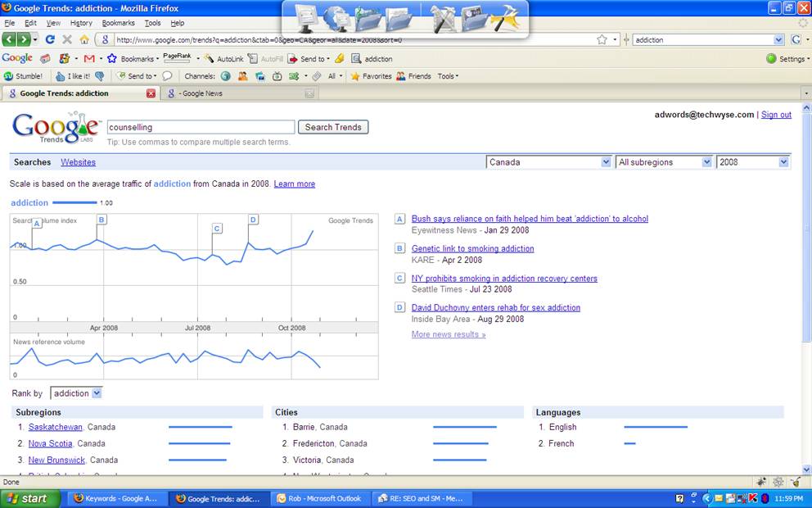Click the StumbleUpon thumbs-down icon
Image resolution: width=812 pixels, height=508 pixels.
pos(99,75)
